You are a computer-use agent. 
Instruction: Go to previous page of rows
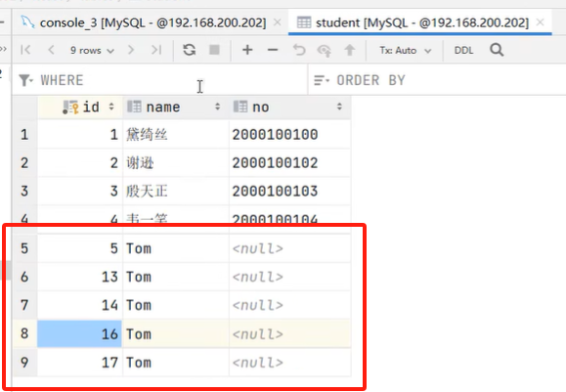click(x=51, y=50)
